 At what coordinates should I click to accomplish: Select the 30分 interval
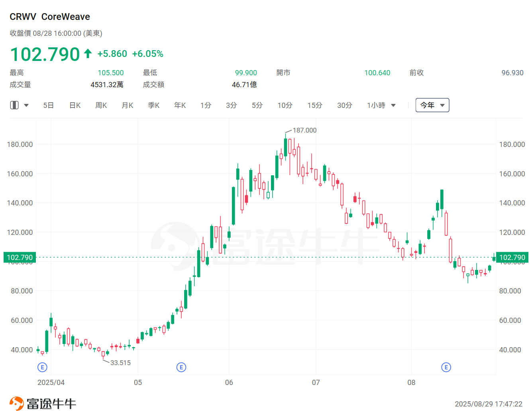(344, 105)
